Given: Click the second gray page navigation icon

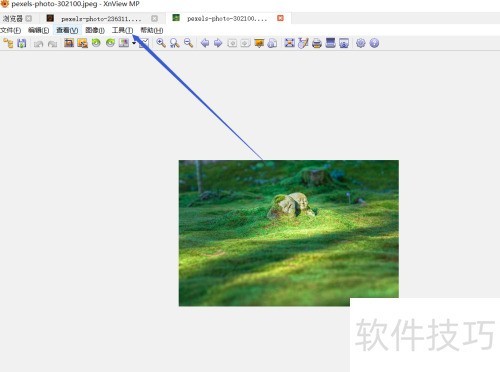Looking at the screenshot, I should pyautogui.click(x=246, y=43).
